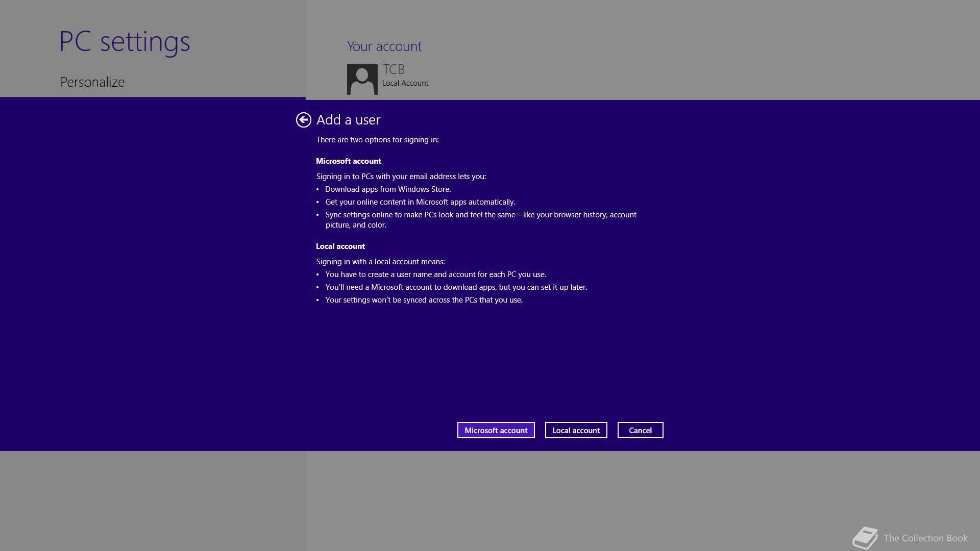Click the 'PC settings' title
Image resolution: width=980 pixels, height=551 pixels.
point(125,42)
